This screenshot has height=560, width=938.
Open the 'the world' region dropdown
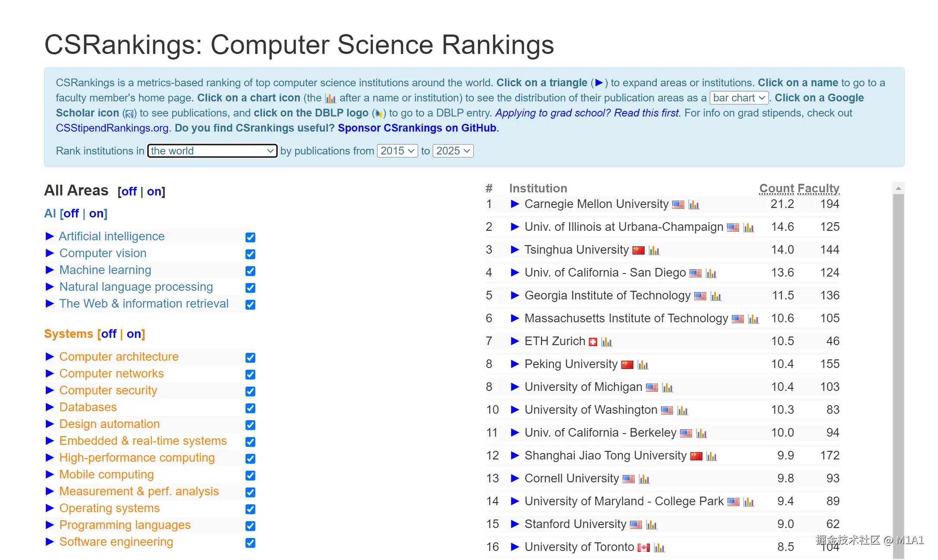[x=212, y=151]
